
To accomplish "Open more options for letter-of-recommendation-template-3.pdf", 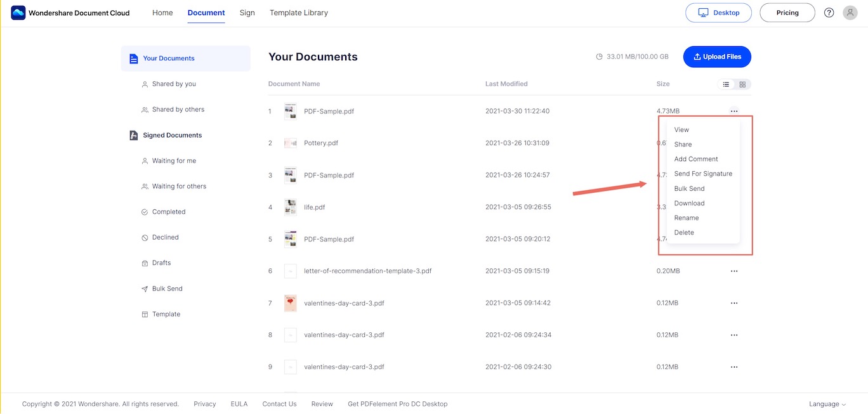I will (x=733, y=271).
